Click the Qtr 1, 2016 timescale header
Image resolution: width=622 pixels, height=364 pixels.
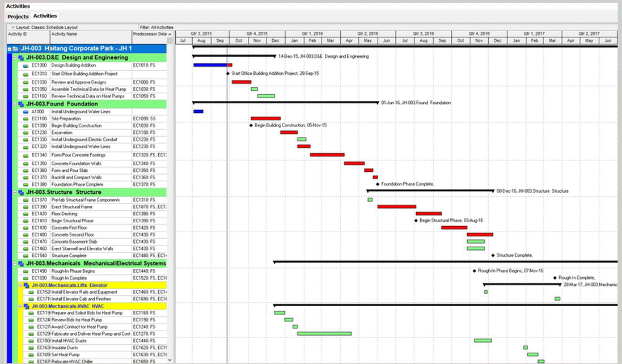(312, 33)
